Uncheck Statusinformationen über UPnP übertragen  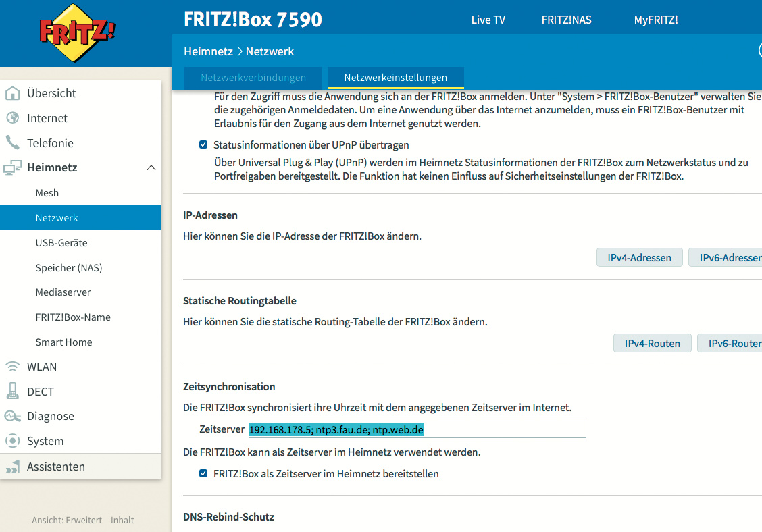click(203, 144)
